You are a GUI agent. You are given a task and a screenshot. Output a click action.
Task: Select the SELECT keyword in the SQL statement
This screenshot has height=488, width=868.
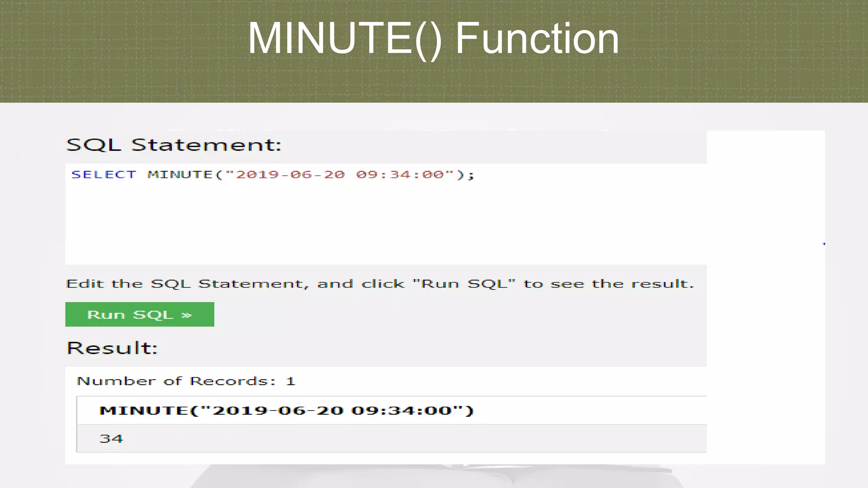pos(104,175)
